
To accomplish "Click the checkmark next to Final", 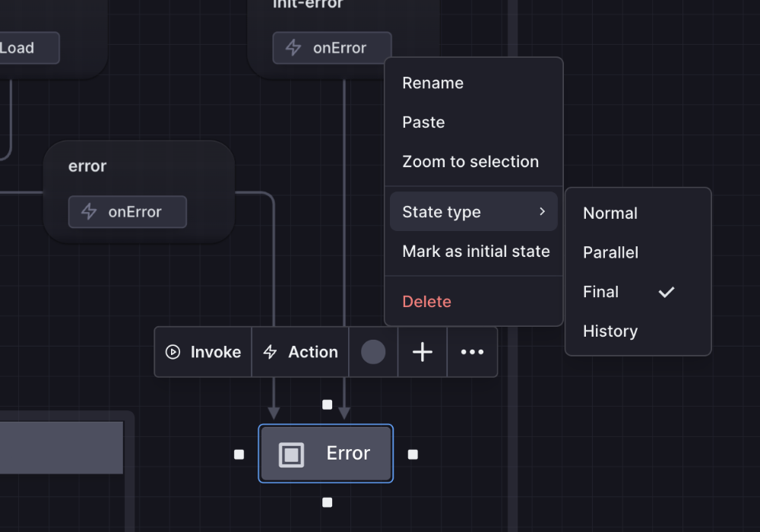I will pyautogui.click(x=667, y=292).
